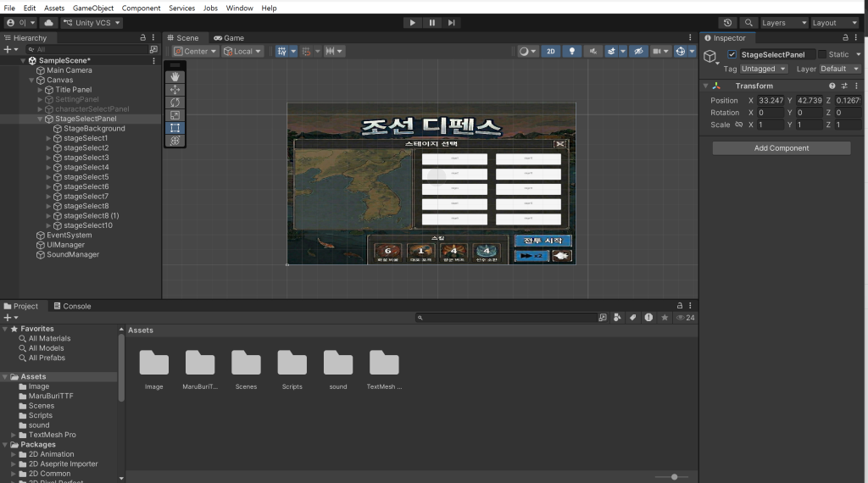868x483 pixels.
Task: Select the Hand (View) tool
Action: (175, 77)
